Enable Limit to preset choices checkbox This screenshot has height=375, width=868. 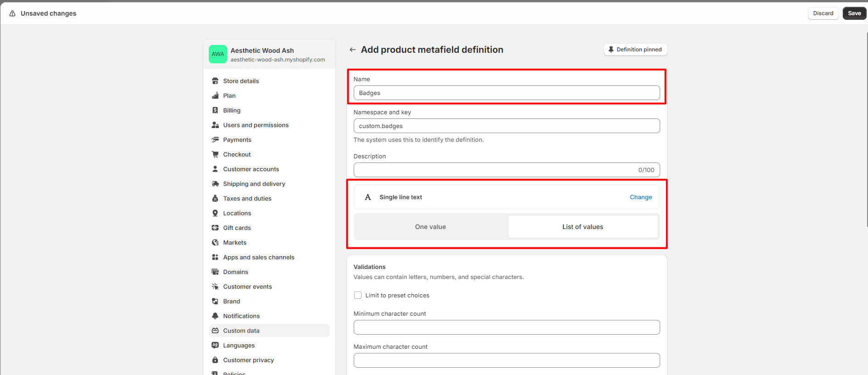[358, 295]
